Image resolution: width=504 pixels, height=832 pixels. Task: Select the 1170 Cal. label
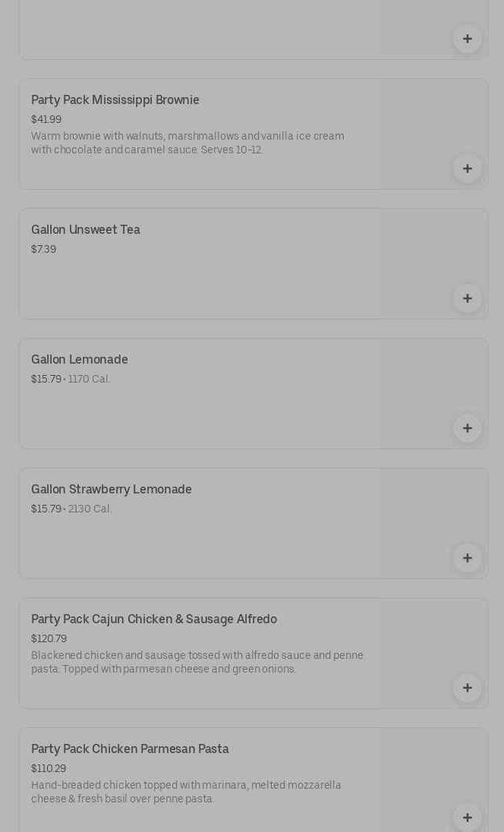point(90,380)
